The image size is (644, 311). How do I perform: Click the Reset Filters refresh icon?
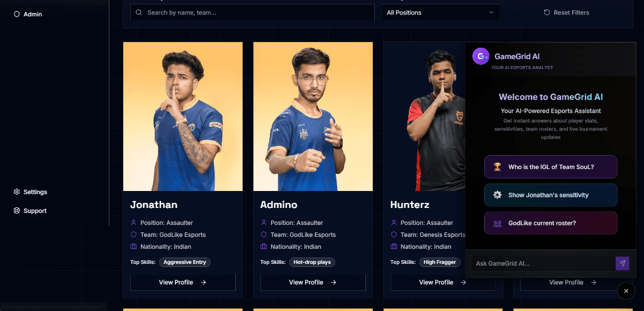point(547,13)
